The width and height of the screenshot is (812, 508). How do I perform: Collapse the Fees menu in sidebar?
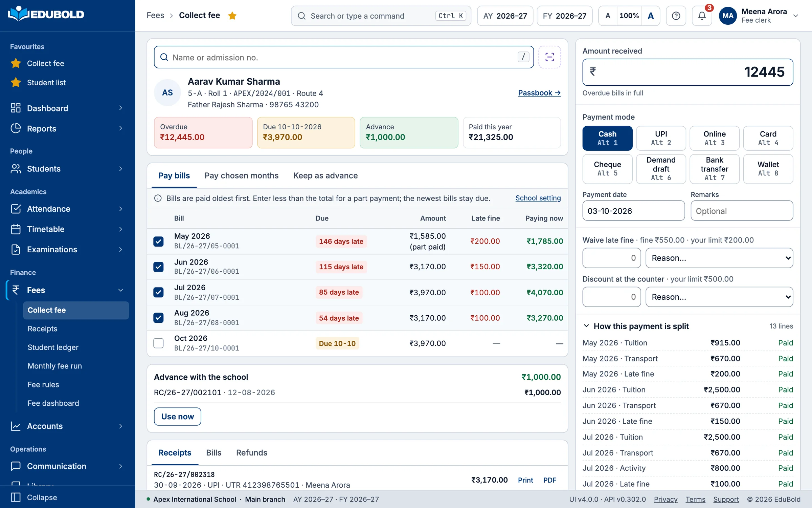click(x=120, y=290)
